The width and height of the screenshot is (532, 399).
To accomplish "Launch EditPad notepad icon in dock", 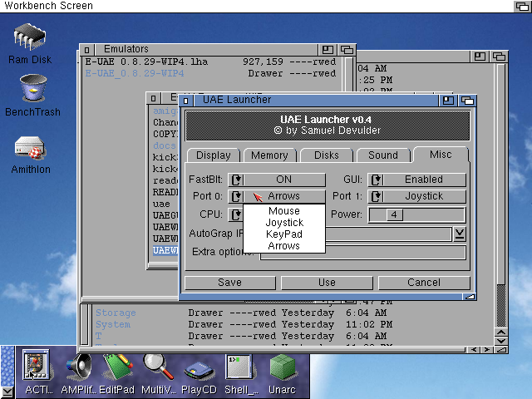I will 117,367.
